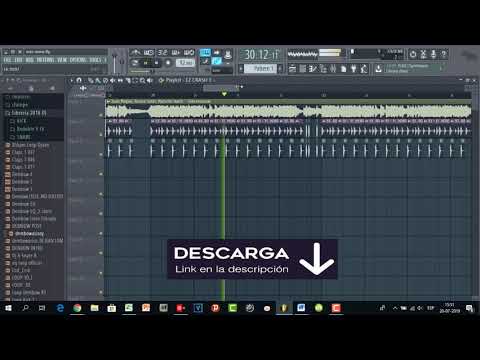This screenshot has height=360, width=480.
Task: Click the download news panel icon
Action: pyautogui.click(x=379, y=69)
